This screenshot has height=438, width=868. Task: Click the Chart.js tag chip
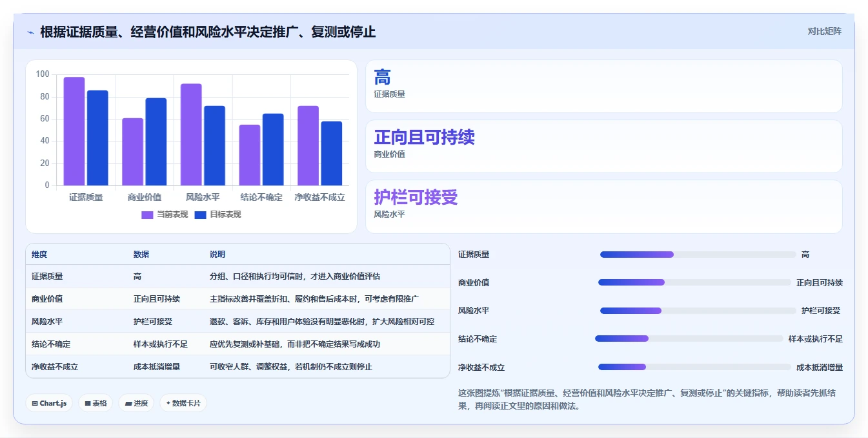point(49,403)
